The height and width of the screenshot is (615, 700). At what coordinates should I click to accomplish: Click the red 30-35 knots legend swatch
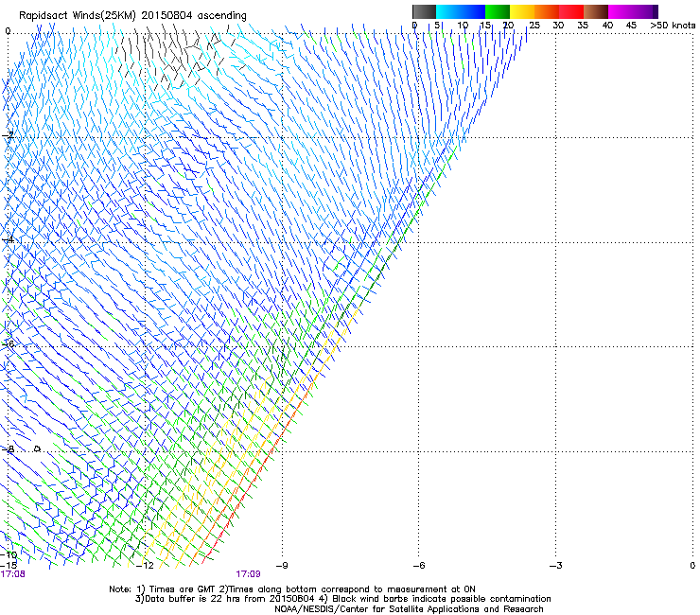coord(571,11)
